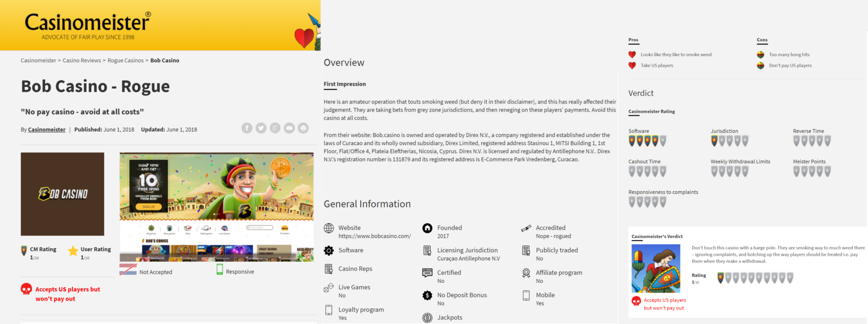The image size is (868, 324).
Task: Go to Casinomeister in the breadcrumb
Action: point(39,61)
